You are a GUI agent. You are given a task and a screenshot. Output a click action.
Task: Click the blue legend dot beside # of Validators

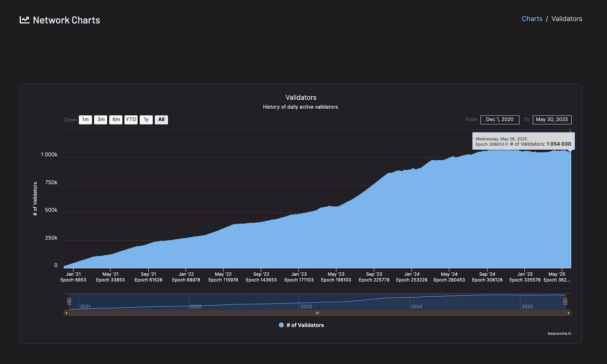[x=281, y=325]
